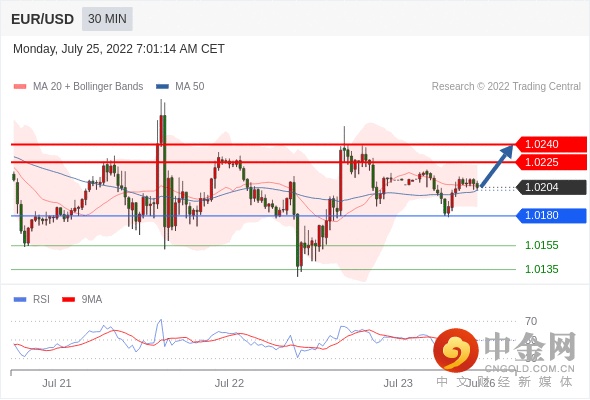Select the 1.0180 pivot price tag
The width and height of the screenshot is (590, 400).
click(x=551, y=216)
